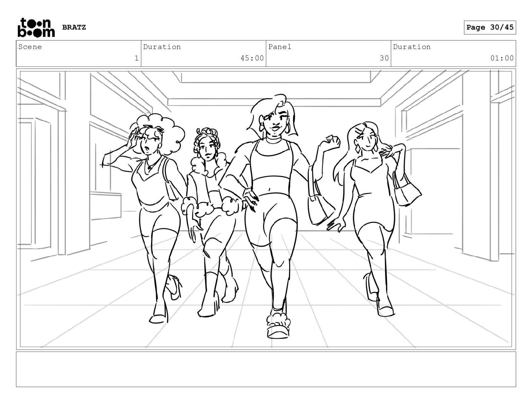The height and width of the screenshot is (411, 532).
Task: Select the BRATZ project title text
Action: (74, 27)
